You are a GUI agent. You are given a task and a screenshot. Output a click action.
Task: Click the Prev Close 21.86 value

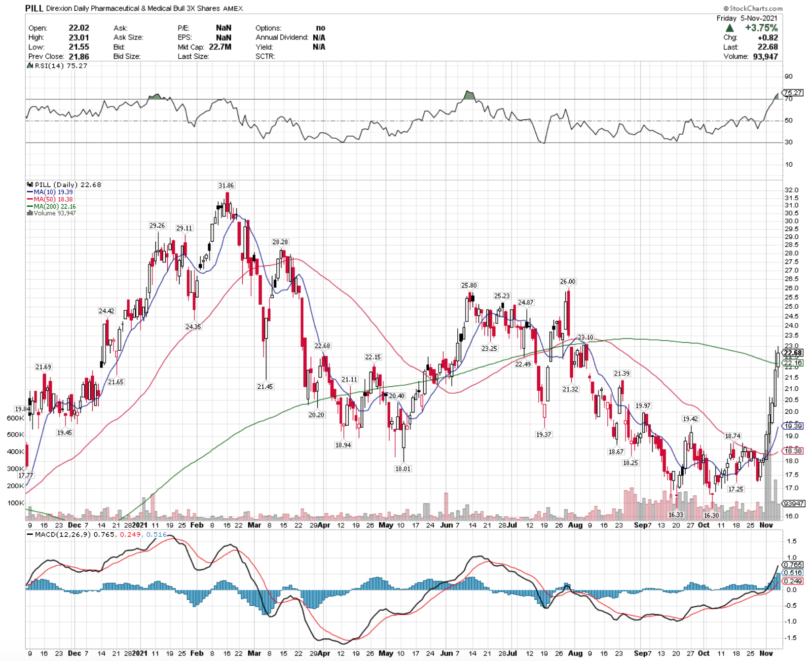click(79, 56)
